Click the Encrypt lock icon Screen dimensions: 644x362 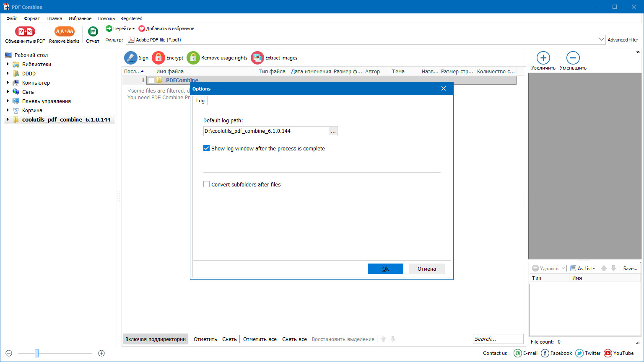pos(158,58)
